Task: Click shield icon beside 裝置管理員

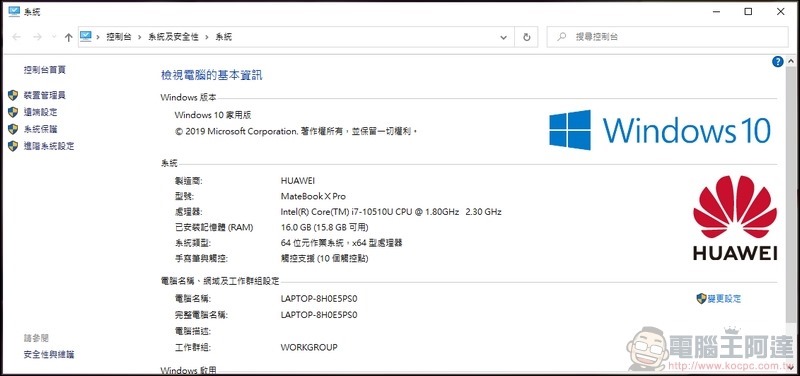Action: coord(13,95)
